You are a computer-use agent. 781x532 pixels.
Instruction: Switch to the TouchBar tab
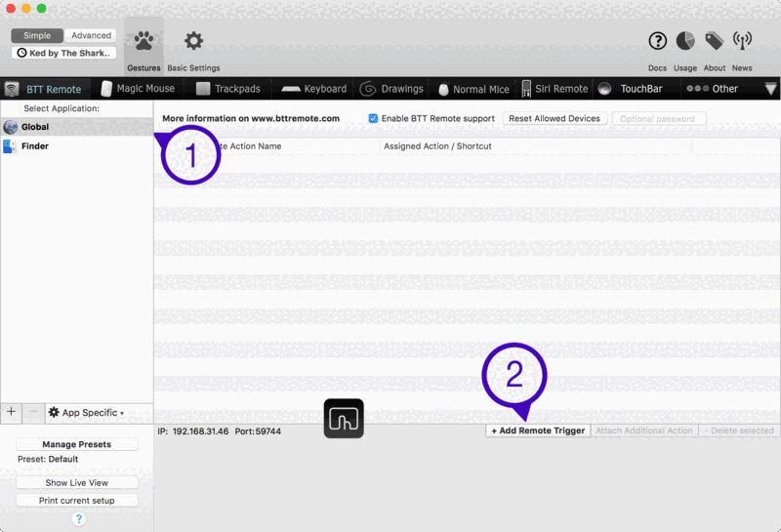631,89
